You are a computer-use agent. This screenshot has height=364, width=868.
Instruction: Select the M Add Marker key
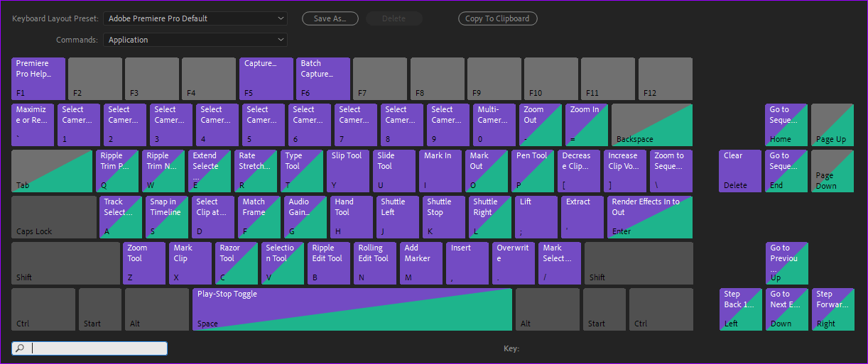click(421, 263)
